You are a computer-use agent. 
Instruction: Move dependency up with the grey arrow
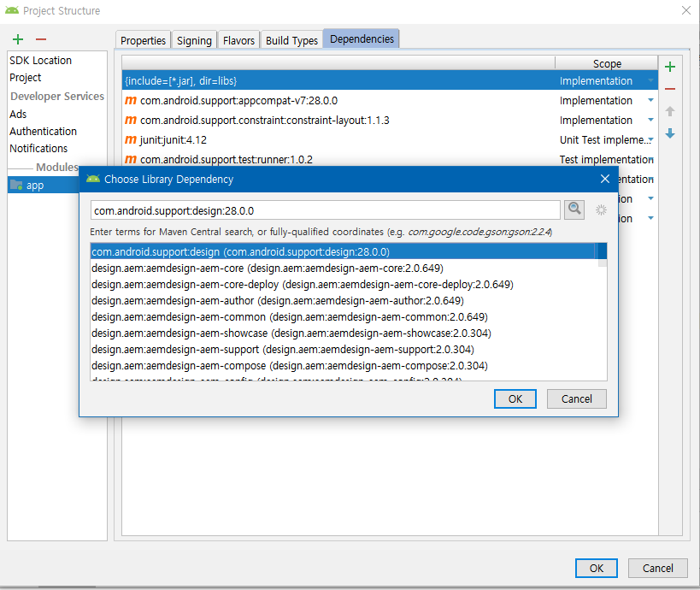point(669,111)
